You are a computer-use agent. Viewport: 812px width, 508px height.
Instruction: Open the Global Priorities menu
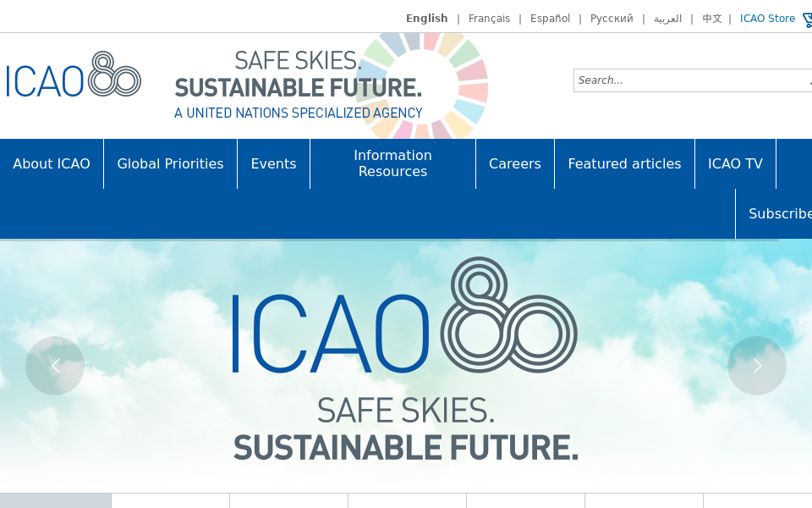170,163
